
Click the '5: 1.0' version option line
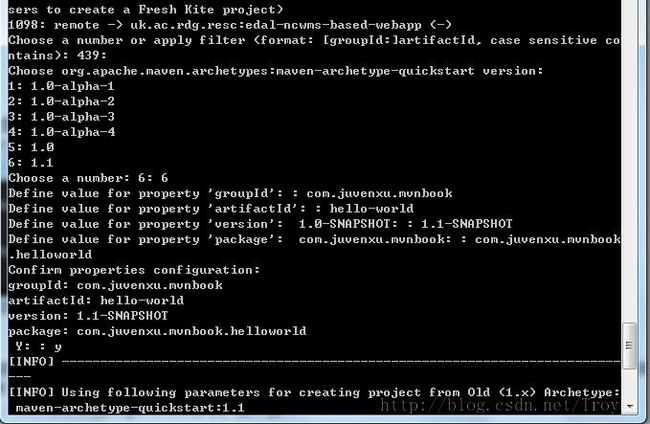pyautogui.click(x=31, y=148)
